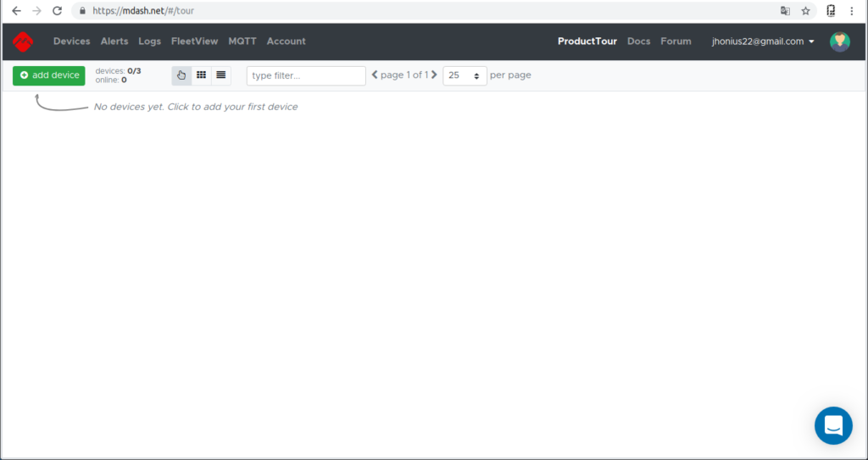This screenshot has width=868, height=460.
Task: Click the 'devices: 0/3' counter text
Action: (118, 71)
